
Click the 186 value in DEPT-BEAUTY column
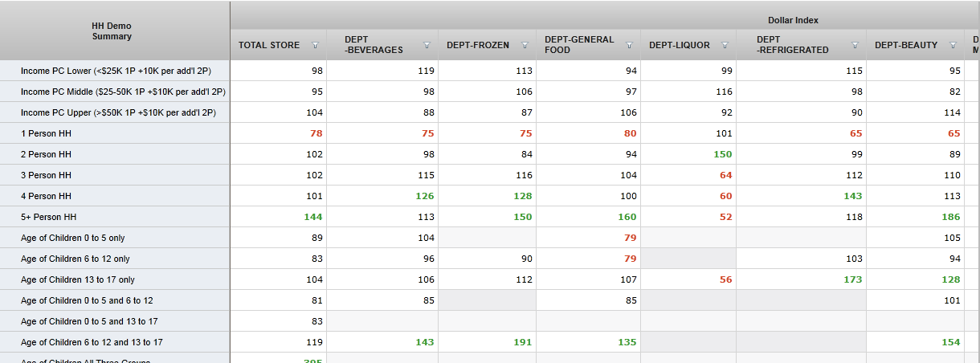(951, 217)
